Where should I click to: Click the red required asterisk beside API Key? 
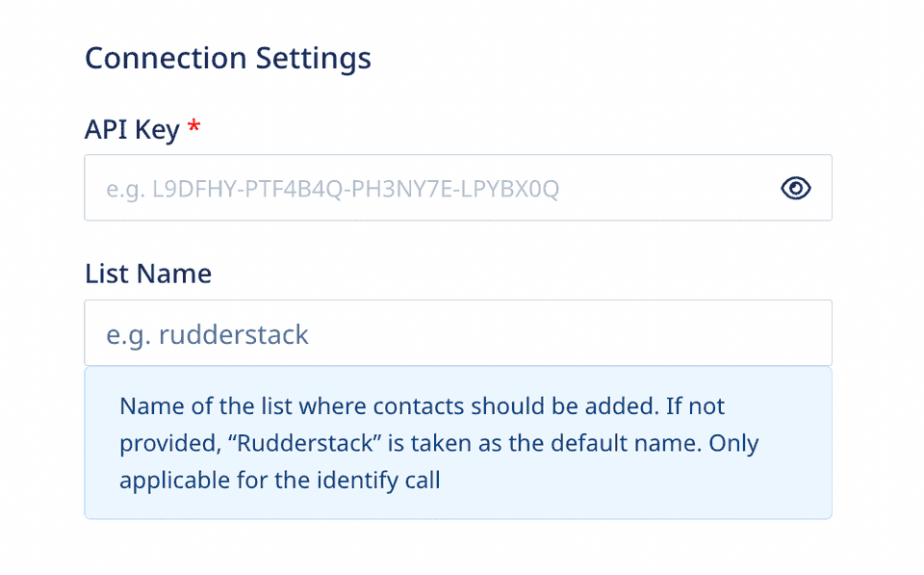tap(193, 126)
